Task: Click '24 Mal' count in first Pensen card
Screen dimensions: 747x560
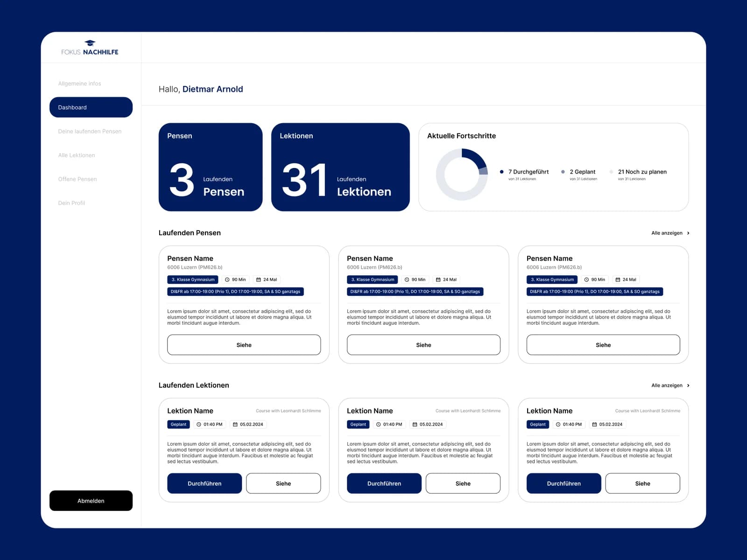Action: (x=270, y=280)
